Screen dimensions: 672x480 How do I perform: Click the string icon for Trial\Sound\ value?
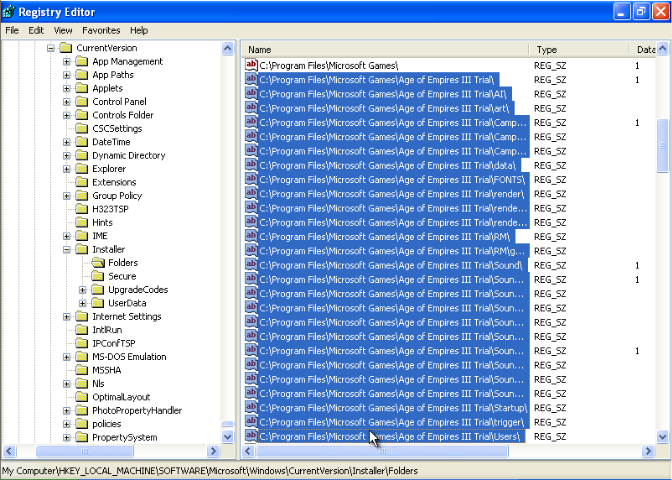pyautogui.click(x=251, y=265)
